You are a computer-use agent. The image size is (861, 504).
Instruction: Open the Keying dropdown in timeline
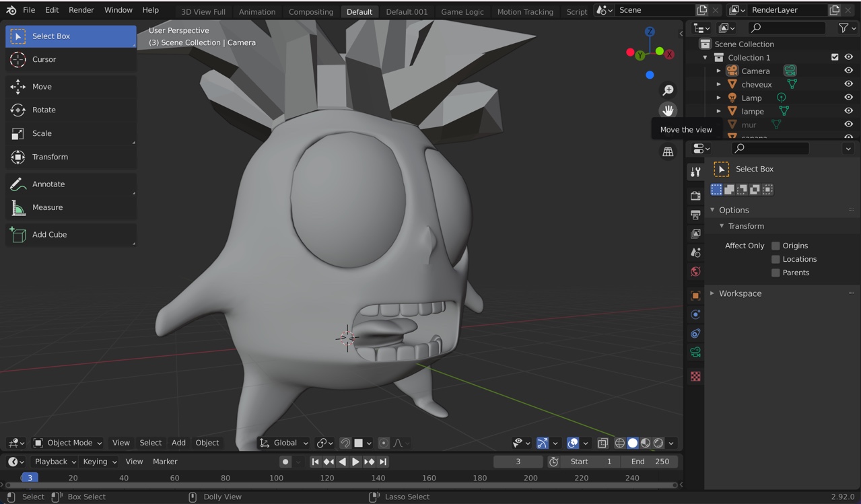[x=100, y=462]
